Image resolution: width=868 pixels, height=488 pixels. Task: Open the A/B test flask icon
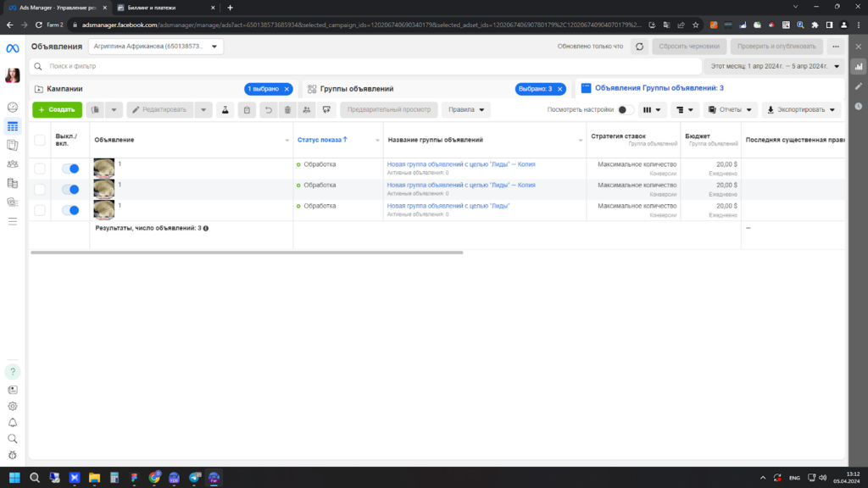point(225,109)
